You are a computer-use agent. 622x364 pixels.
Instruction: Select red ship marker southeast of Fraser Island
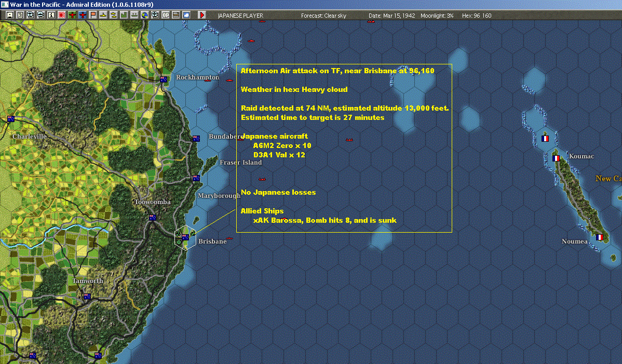click(262, 179)
